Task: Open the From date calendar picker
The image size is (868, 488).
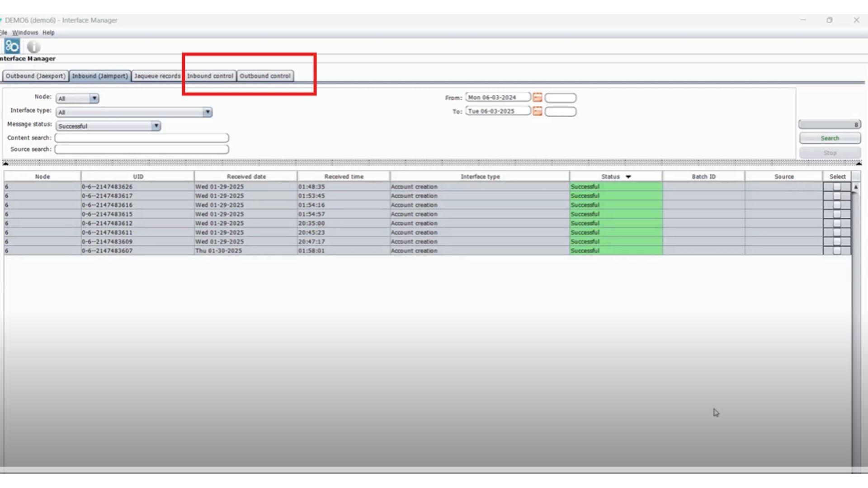Action: [537, 98]
